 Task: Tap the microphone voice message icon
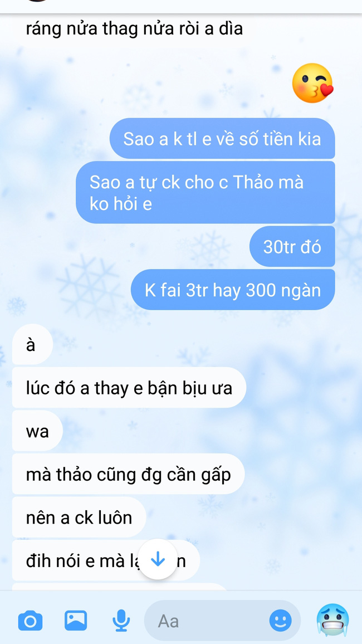click(x=121, y=620)
